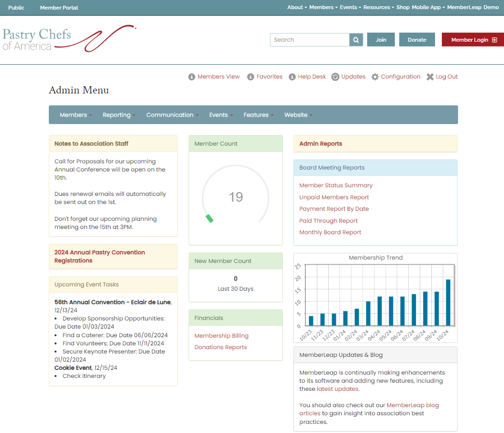The image size is (504, 433).
Task: Expand the Features dropdown menu
Action: (x=258, y=115)
